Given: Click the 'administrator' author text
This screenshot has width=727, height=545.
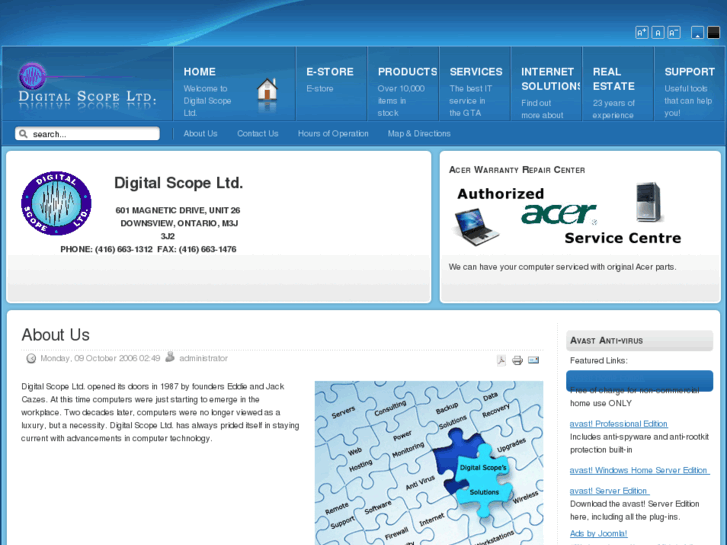Looking at the screenshot, I should [x=204, y=358].
